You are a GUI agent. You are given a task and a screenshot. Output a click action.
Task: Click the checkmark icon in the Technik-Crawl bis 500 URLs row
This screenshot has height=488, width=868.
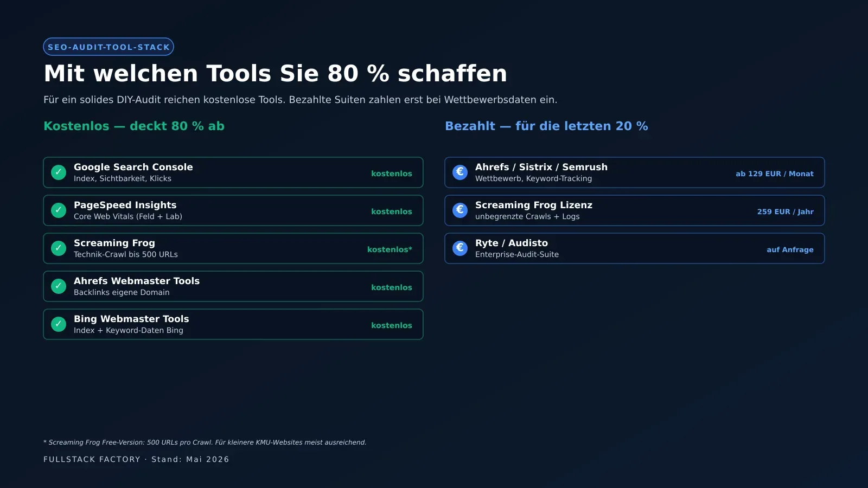coord(59,248)
